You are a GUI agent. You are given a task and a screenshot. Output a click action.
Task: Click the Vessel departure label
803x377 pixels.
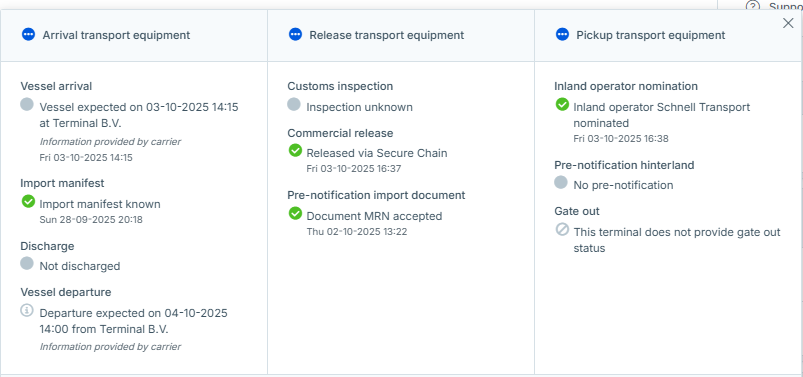point(66,292)
